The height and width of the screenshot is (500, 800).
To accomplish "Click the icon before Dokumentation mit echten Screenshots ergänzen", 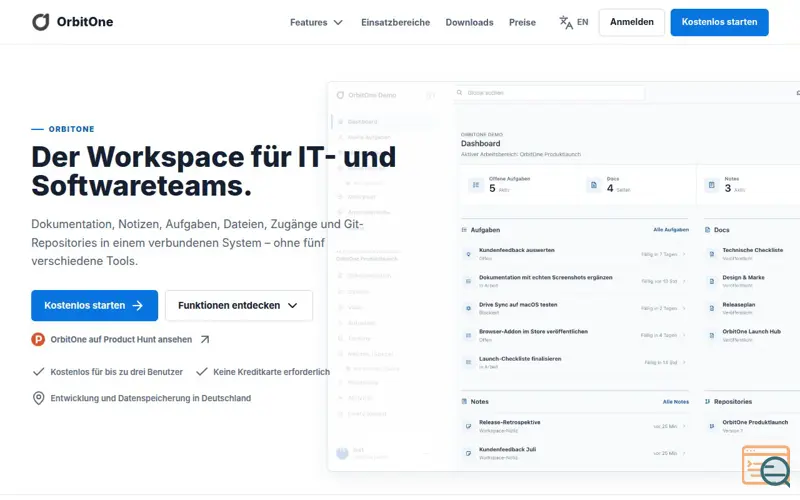I will pyautogui.click(x=468, y=281).
